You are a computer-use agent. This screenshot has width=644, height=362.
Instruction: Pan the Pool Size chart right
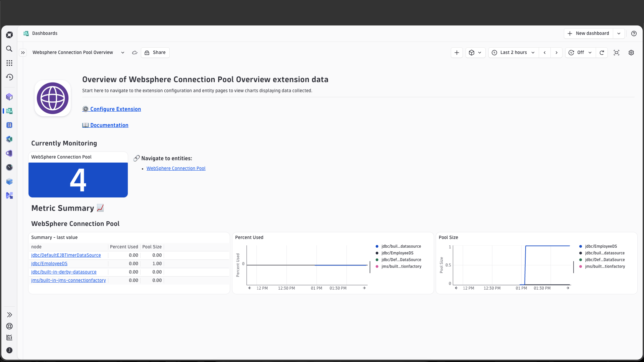(568, 288)
